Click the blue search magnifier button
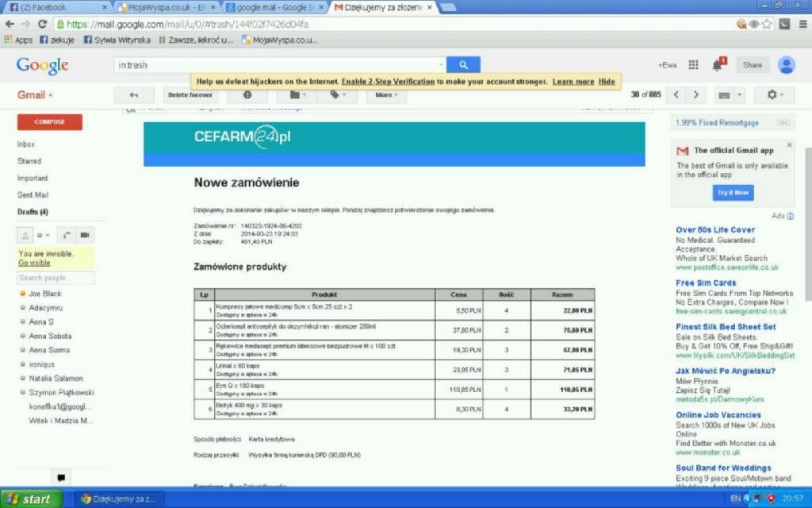Viewport: 812px width, 508px height. (463, 65)
